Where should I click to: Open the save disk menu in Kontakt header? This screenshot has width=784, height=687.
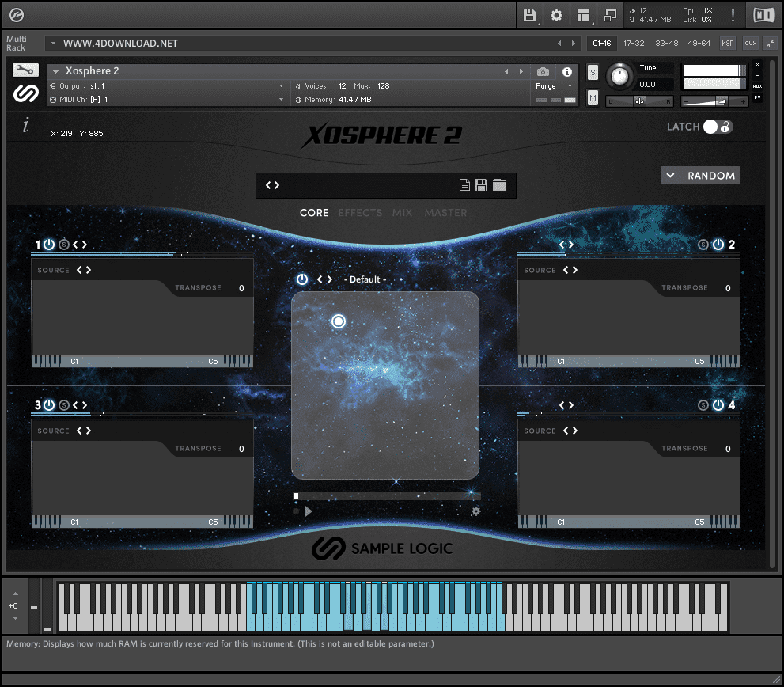point(529,16)
